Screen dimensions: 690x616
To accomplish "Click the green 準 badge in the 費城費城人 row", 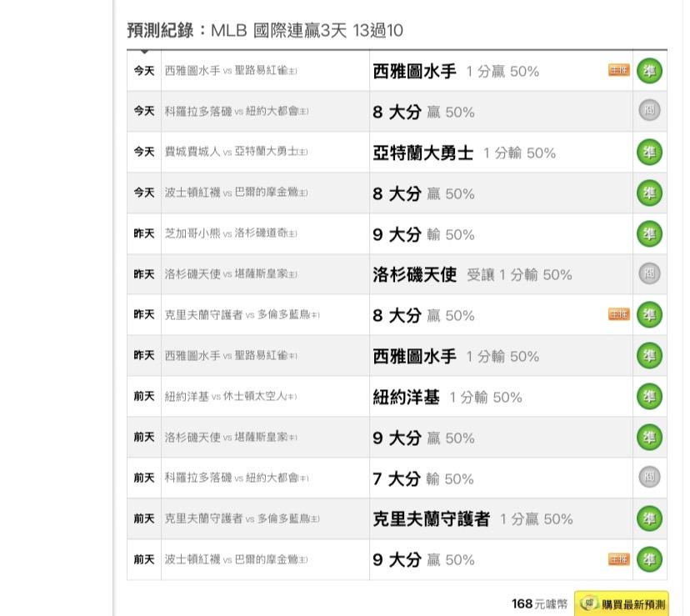I will point(649,152).
